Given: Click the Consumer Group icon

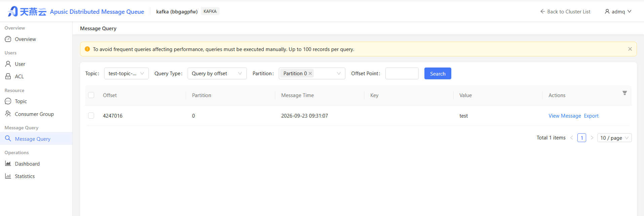Looking at the screenshot, I should [x=8, y=114].
